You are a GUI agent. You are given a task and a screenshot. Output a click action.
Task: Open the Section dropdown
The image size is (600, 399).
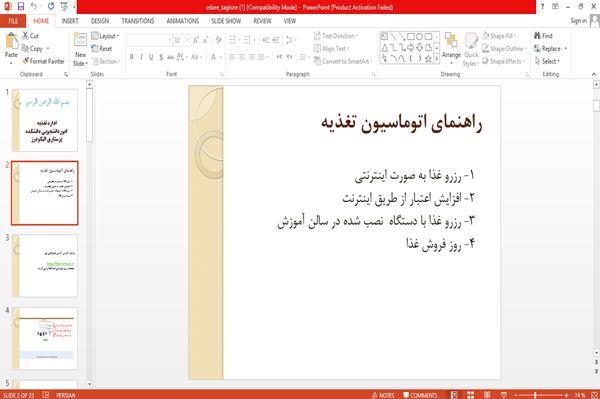point(106,61)
